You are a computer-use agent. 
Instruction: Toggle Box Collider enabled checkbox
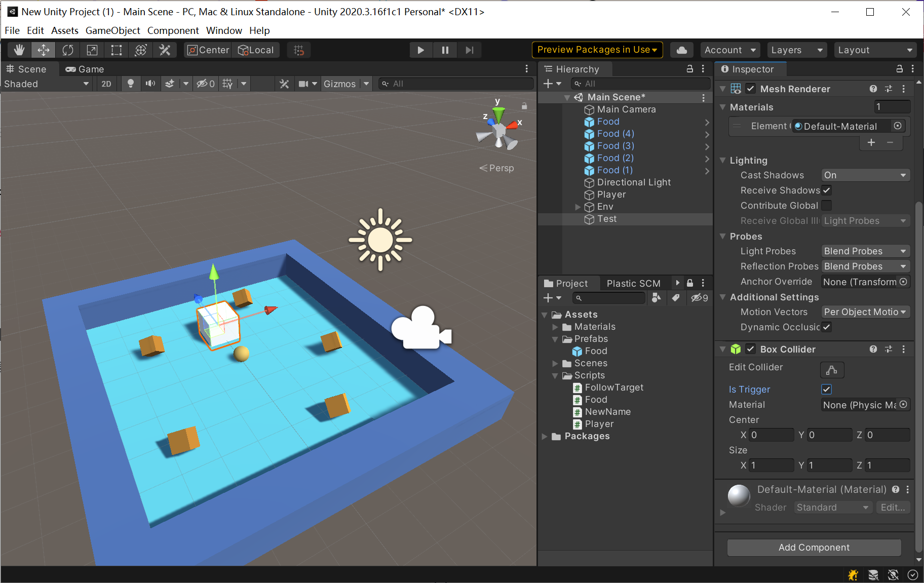[x=751, y=349]
